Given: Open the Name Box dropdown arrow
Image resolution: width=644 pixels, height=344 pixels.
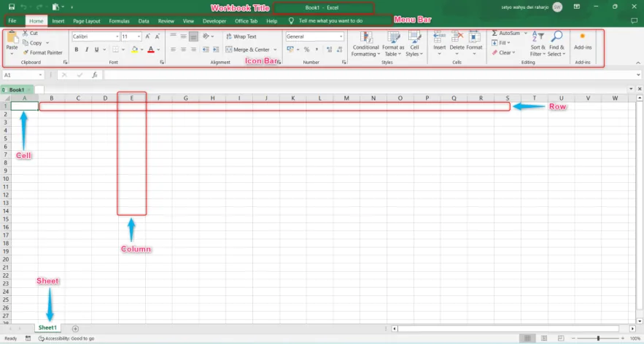Looking at the screenshot, I should pyautogui.click(x=40, y=75).
